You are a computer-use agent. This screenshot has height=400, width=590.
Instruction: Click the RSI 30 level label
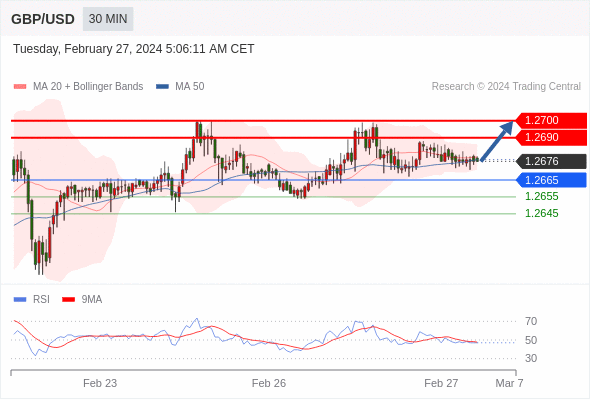pyautogui.click(x=531, y=358)
